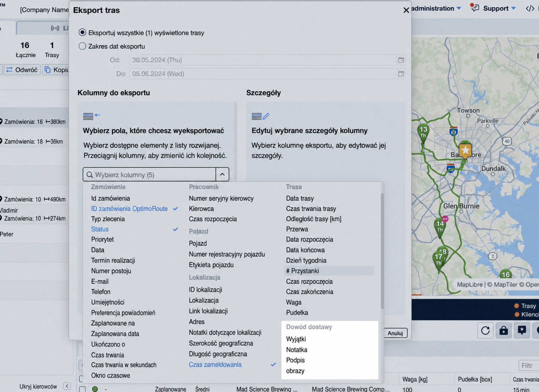Select Okno czasowe column option

tap(111, 375)
